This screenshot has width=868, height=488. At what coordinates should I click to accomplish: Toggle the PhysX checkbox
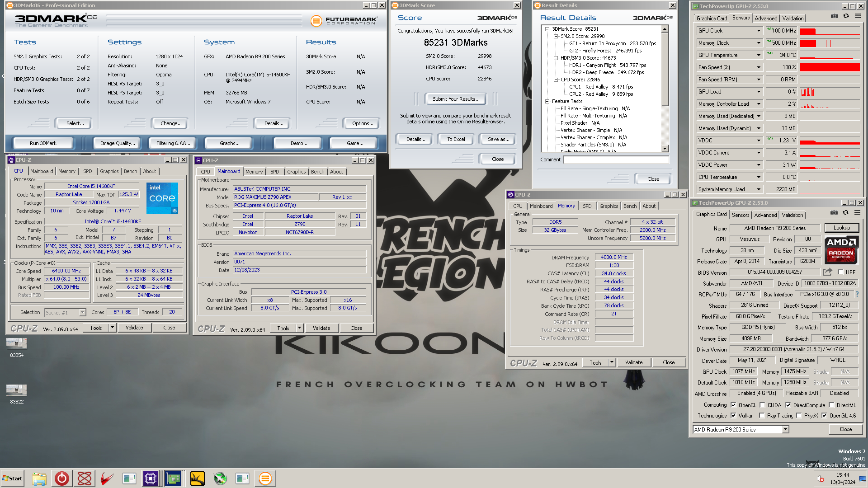tap(799, 416)
